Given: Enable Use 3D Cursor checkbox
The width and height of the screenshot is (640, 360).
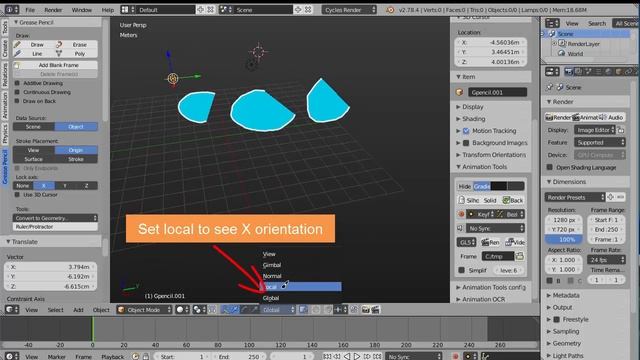Looking at the screenshot, I should click(17, 195).
